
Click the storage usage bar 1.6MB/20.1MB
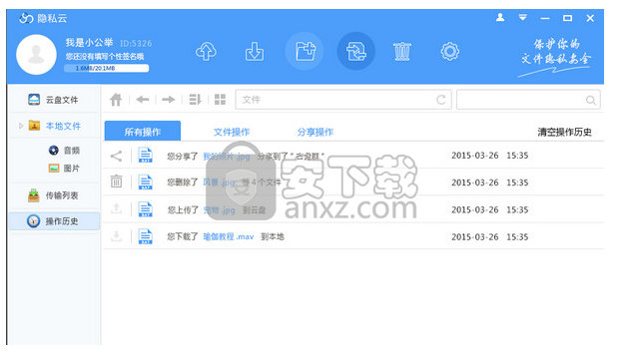point(106,68)
